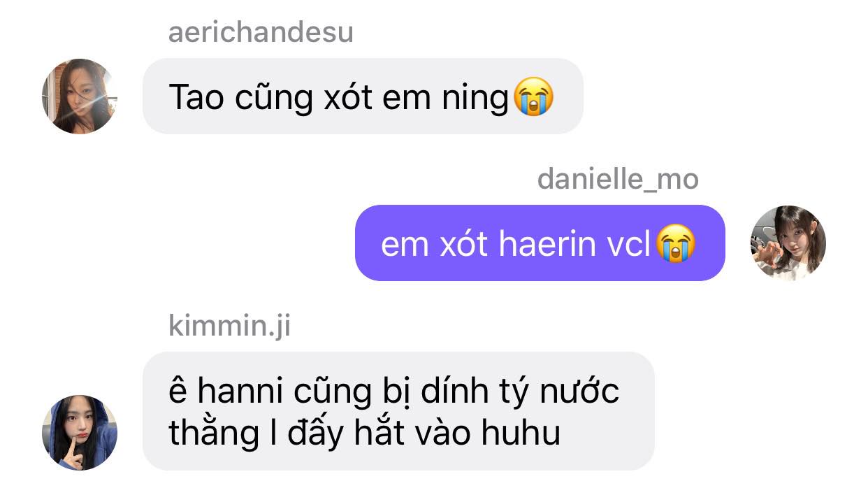
Task: Open kimmin.ji's profile avatar
Action: (x=79, y=433)
